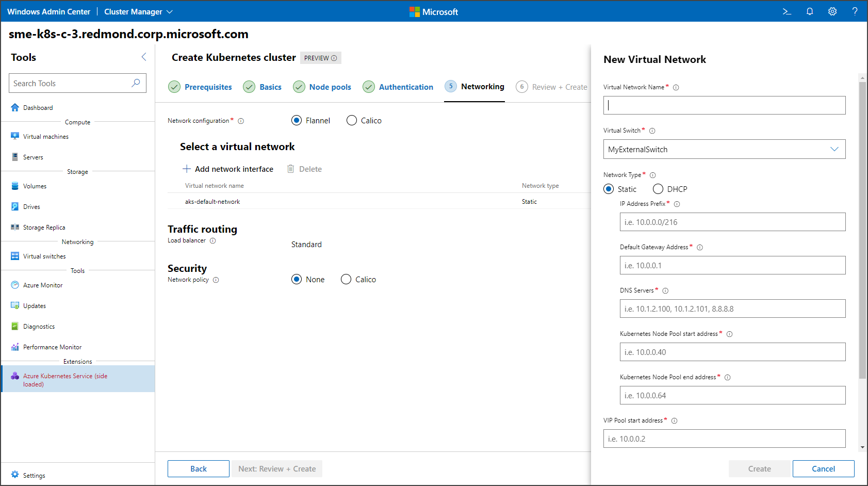
Task: Click the Virtual Network Name input field
Action: (x=724, y=105)
